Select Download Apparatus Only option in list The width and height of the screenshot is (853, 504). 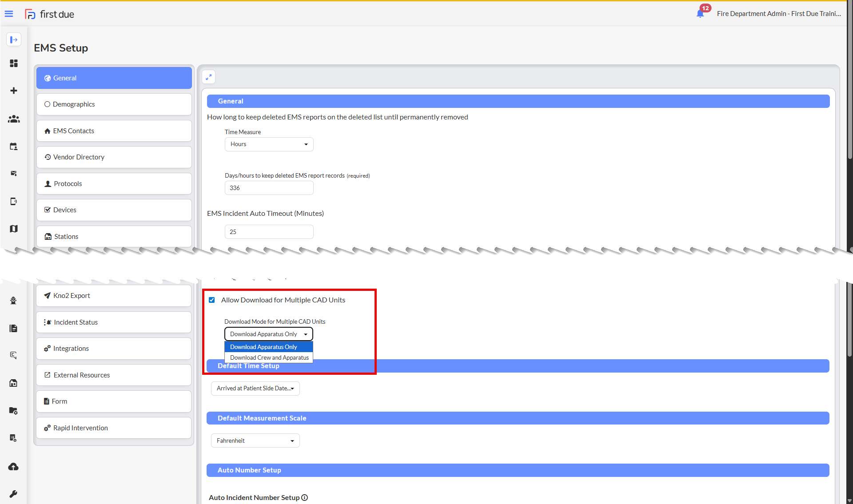(x=268, y=347)
